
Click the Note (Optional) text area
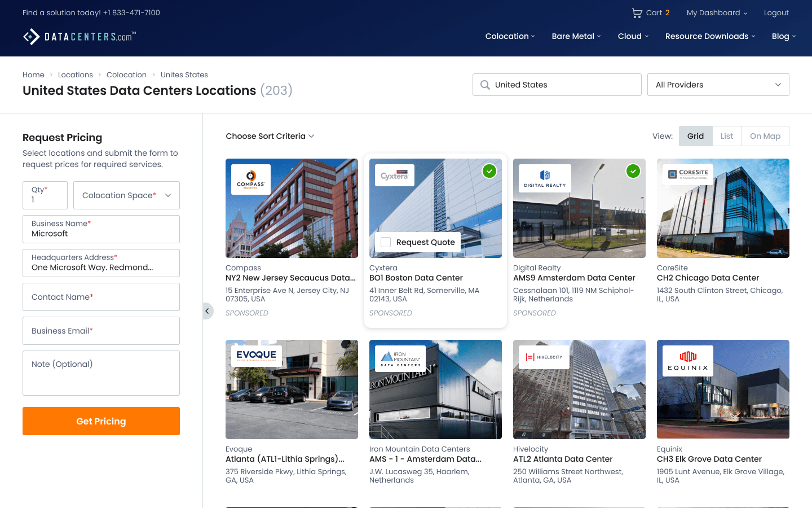(x=101, y=373)
